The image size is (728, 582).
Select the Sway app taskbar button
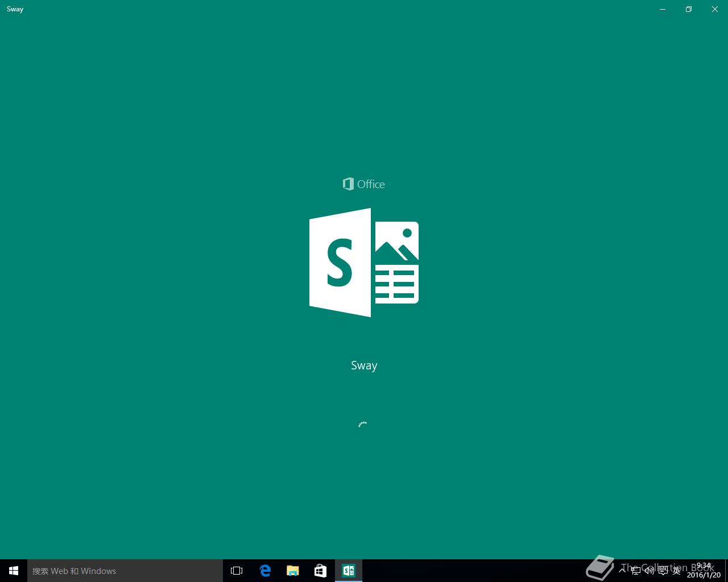point(349,571)
